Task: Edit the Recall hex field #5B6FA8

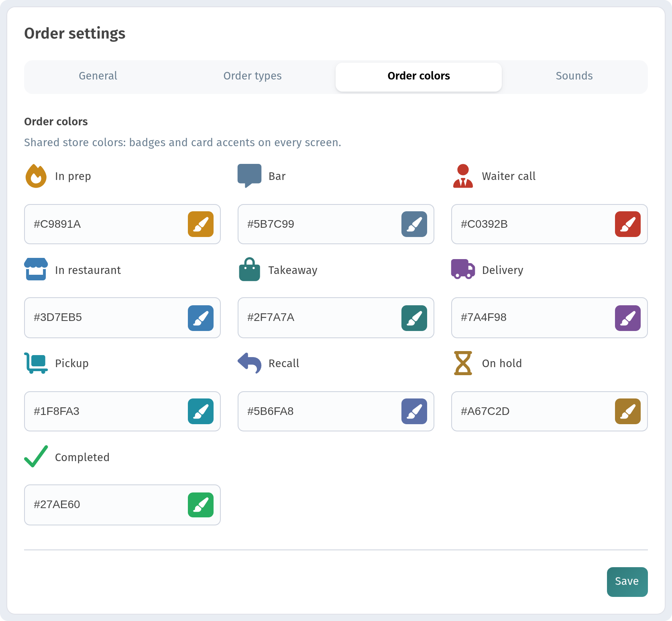Action: click(336, 411)
